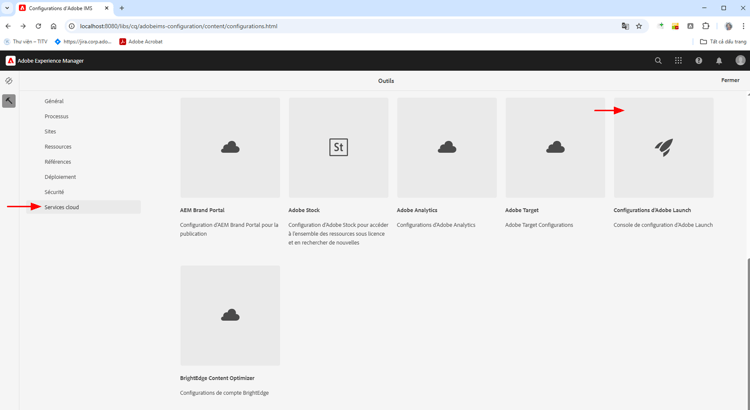
Task: Open the notifications bell
Action: pos(719,61)
